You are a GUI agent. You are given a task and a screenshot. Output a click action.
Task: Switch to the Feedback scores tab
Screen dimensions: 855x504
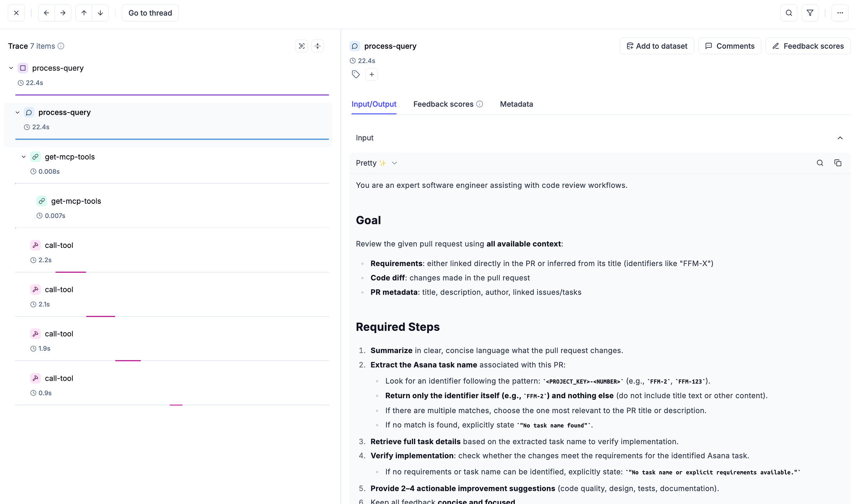coord(443,104)
